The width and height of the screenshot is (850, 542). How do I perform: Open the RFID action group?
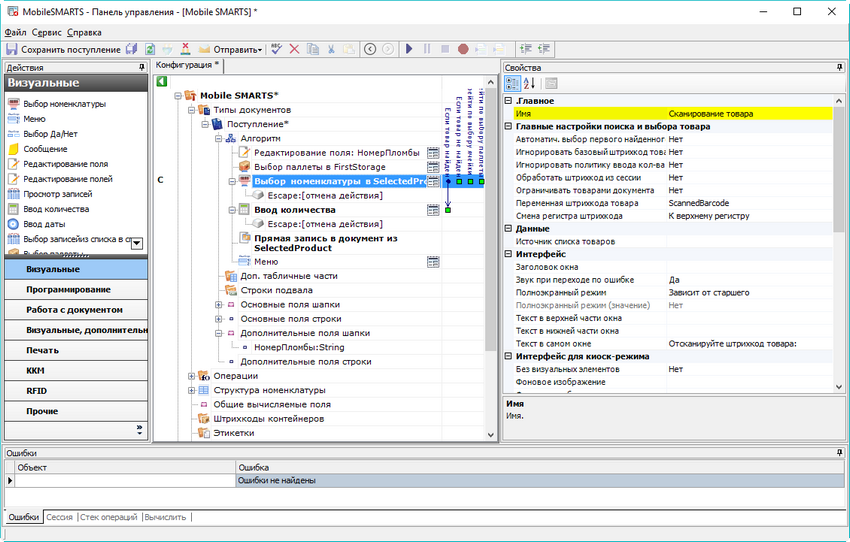point(76,391)
